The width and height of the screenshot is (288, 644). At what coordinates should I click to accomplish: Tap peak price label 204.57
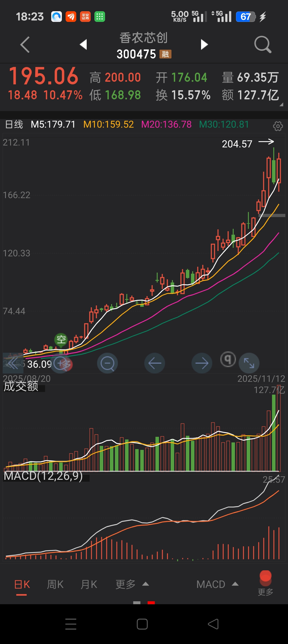(237, 144)
